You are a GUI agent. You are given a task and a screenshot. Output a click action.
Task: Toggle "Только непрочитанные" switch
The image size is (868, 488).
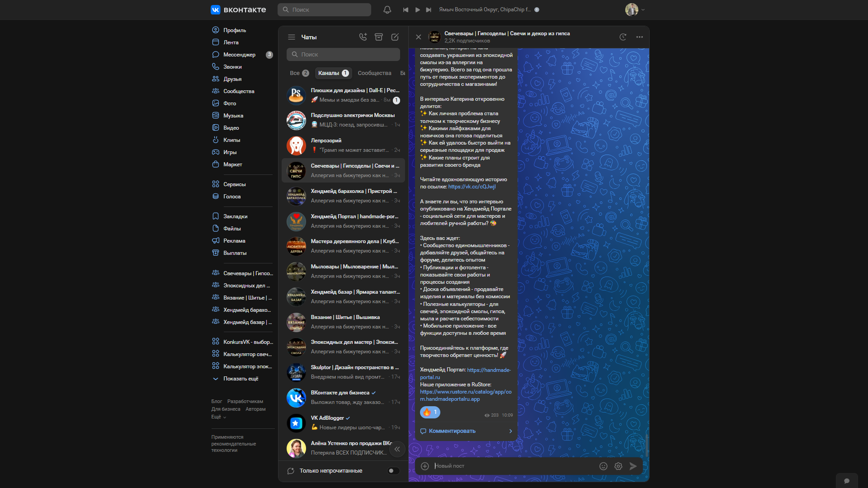point(393,471)
